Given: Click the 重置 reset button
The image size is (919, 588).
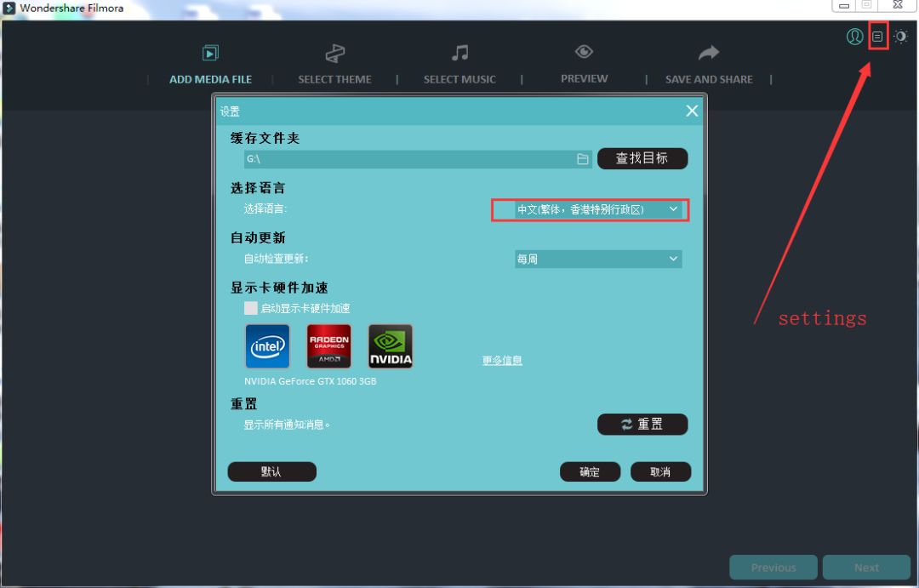Looking at the screenshot, I should pos(642,424).
